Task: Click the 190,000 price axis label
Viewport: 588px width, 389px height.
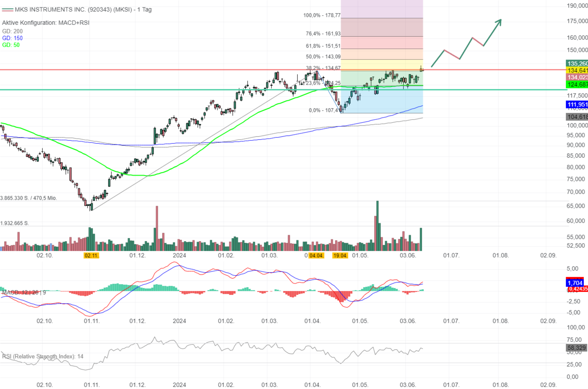Action: coord(577,6)
